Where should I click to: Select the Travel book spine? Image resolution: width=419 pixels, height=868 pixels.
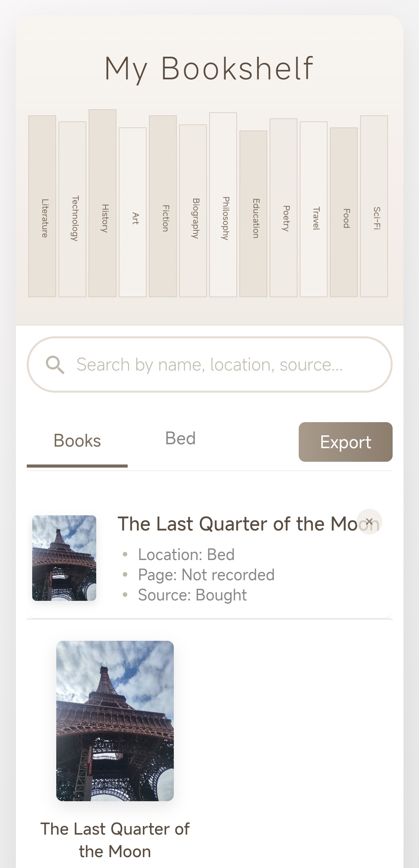(313, 209)
